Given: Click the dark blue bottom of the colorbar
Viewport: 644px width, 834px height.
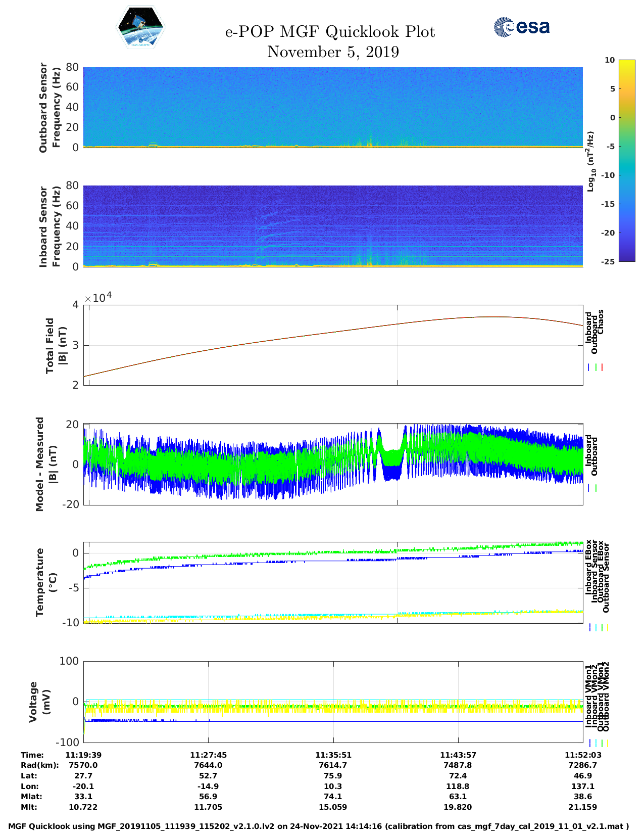Looking at the screenshot, I should (x=627, y=258).
